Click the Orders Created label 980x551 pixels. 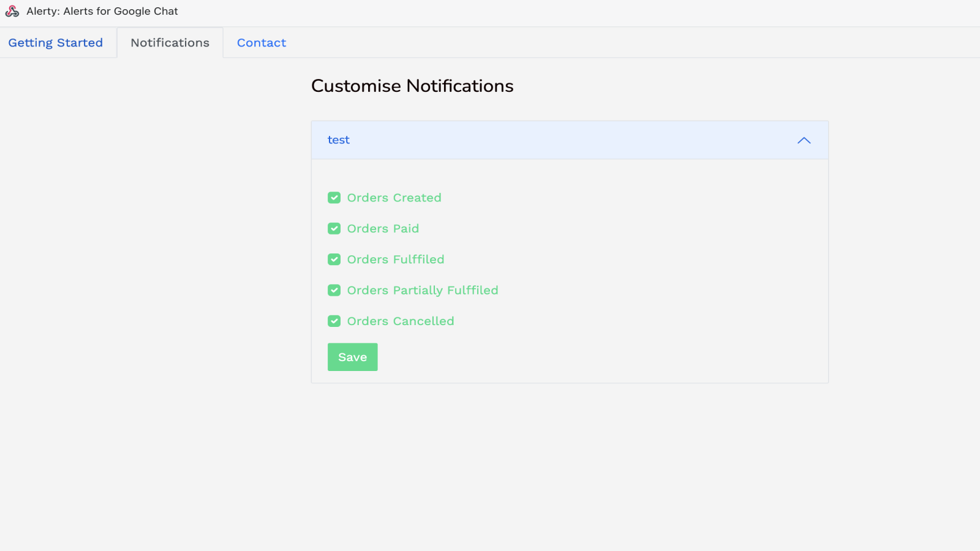pyautogui.click(x=394, y=198)
